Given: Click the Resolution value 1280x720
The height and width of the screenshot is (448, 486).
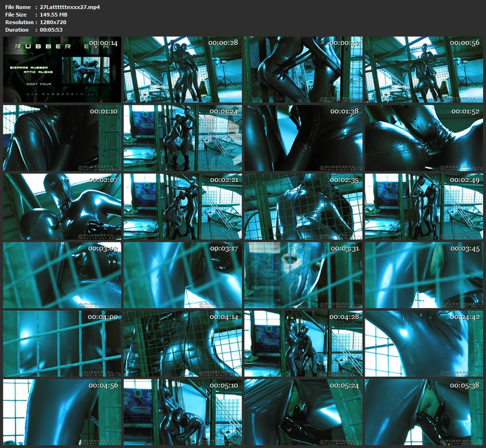Looking at the screenshot, I should click(x=53, y=22).
